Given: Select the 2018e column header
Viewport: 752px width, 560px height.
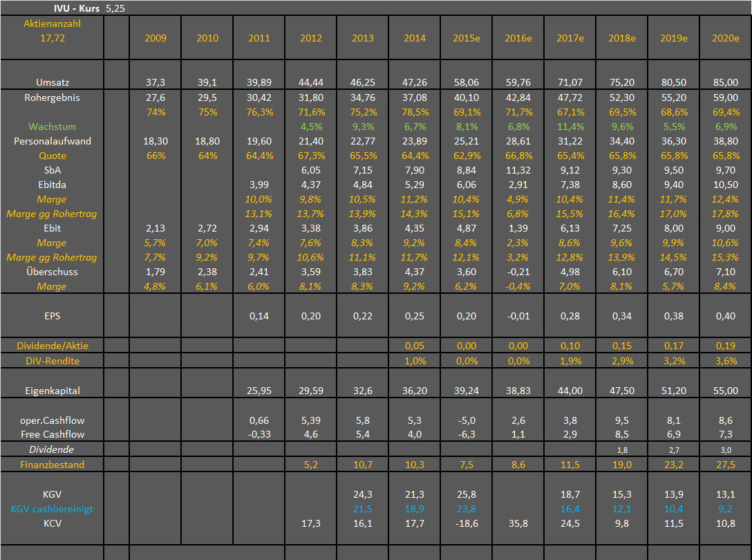Looking at the screenshot, I should 621,38.
